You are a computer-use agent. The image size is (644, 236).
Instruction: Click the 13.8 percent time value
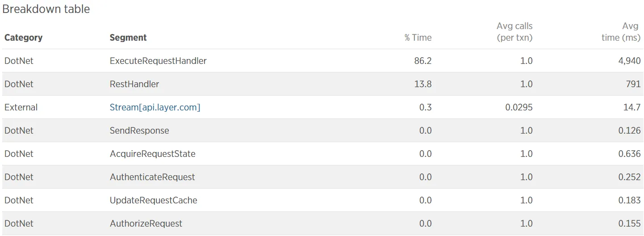423,84
